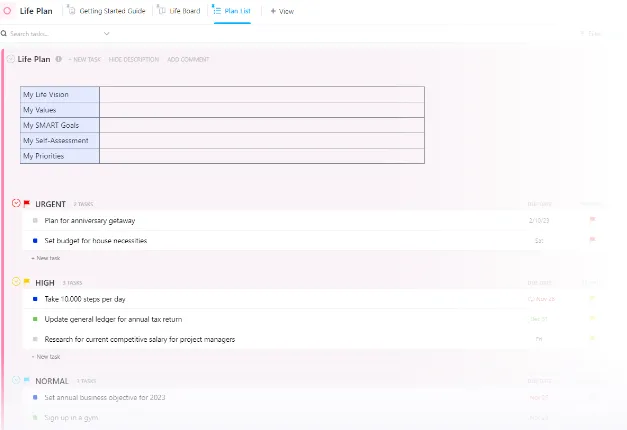Click + New task under URGENT group

[x=46, y=258]
